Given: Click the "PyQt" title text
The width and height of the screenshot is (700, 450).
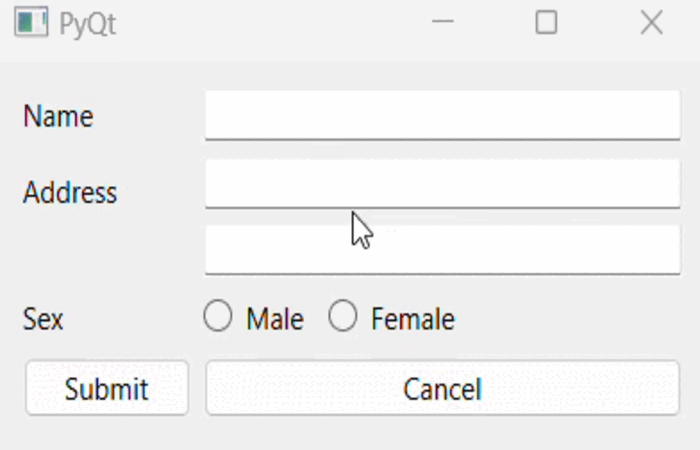Looking at the screenshot, I should pos(88,24).
